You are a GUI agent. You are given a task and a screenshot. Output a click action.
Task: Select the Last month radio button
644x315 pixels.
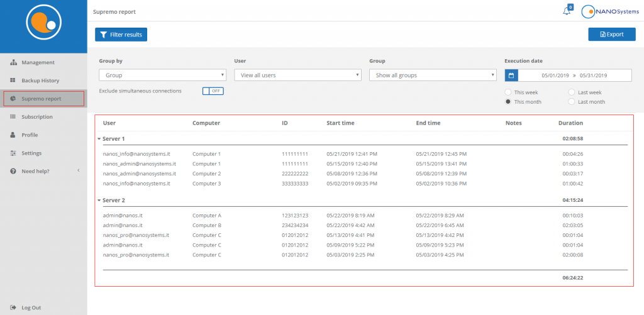point(571,102)
